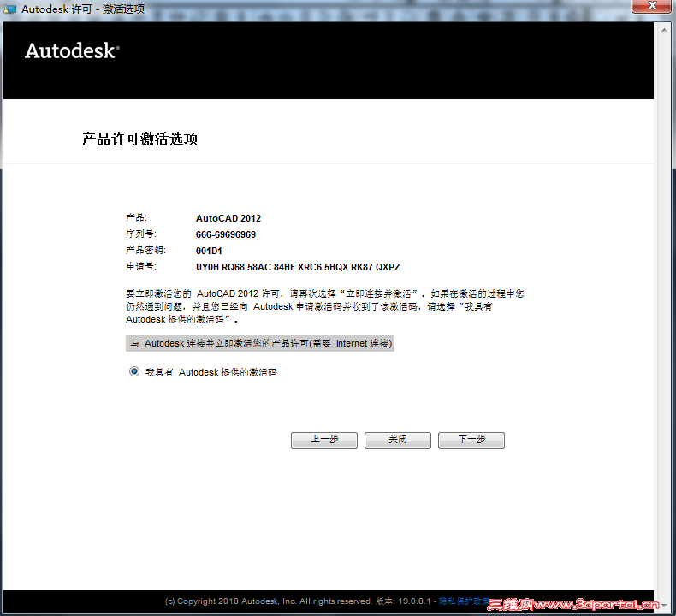Click the 下一步 next button

click(x=471, y=440)
